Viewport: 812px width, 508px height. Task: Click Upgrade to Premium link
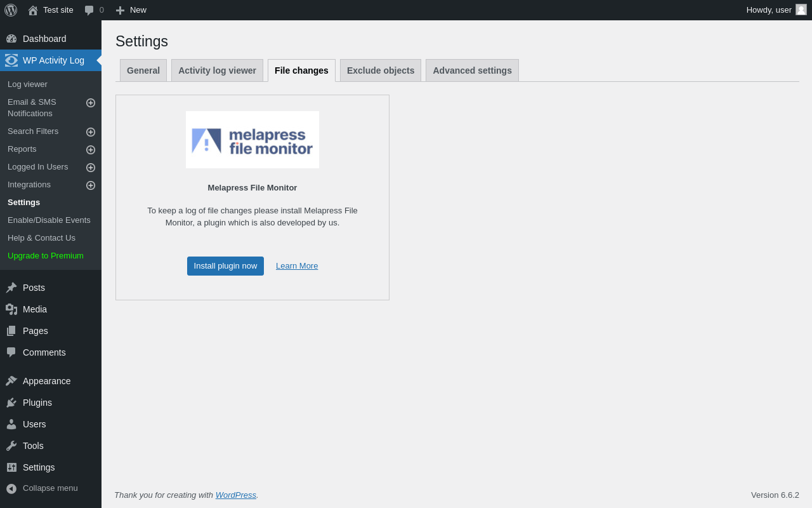pos(46,256)
